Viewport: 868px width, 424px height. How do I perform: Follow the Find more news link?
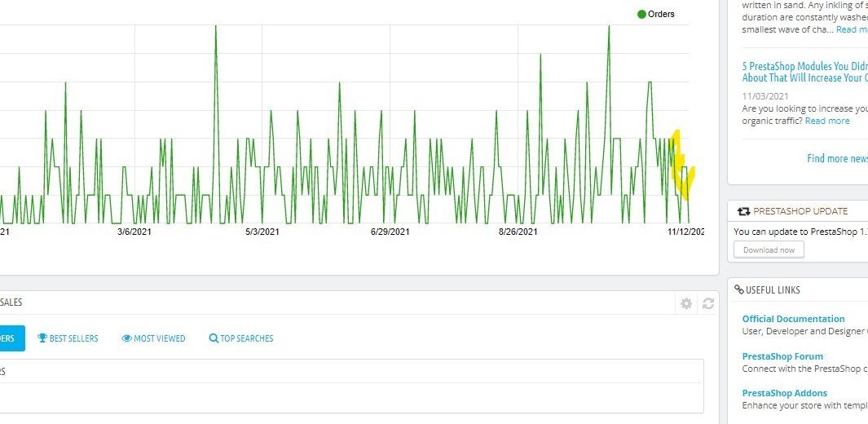[837, 159]
